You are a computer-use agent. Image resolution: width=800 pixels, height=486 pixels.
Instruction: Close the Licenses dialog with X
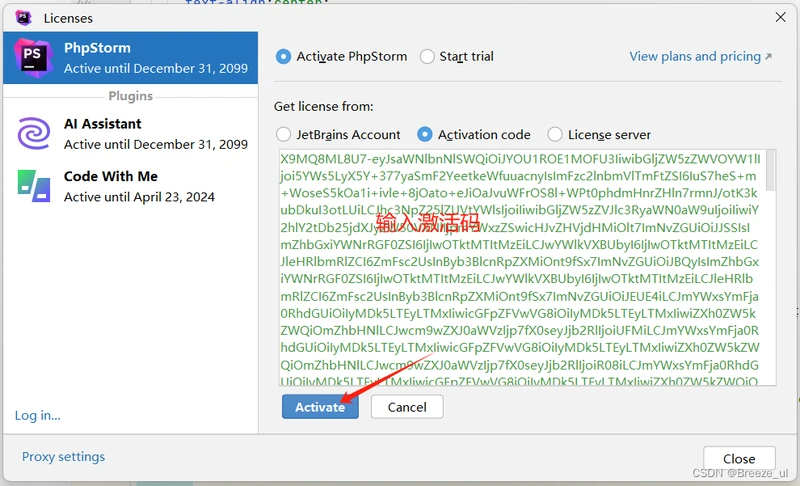[x=780, y=17]
